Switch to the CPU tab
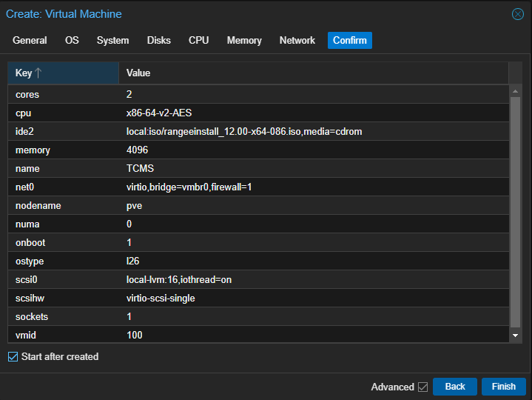 (198, 41)
